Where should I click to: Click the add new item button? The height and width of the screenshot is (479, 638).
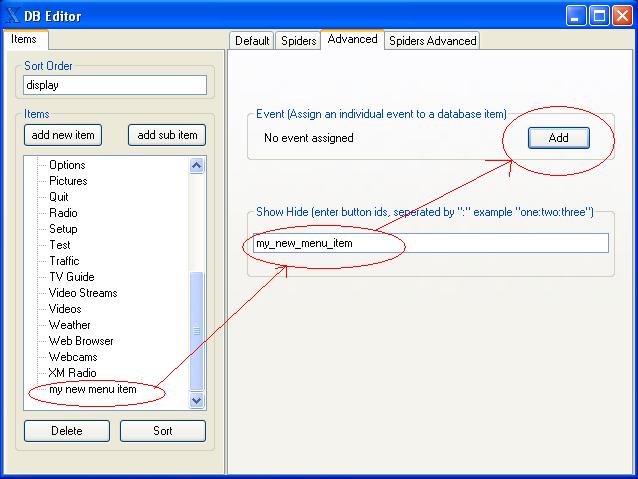[63, 135]
